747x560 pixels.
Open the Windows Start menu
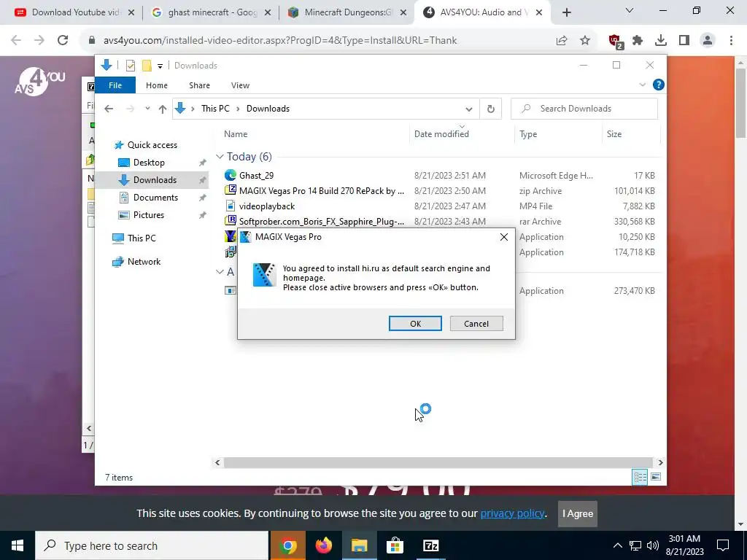[18, 545]
